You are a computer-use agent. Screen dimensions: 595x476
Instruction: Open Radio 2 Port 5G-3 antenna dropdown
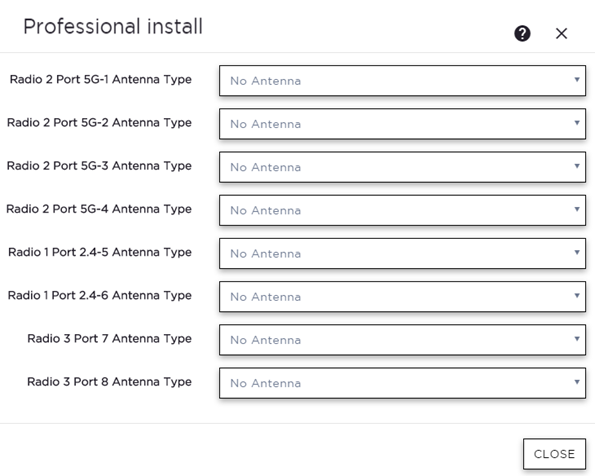(402, 167)
